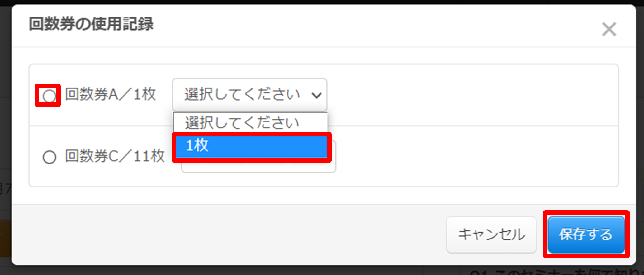Click the chevron arrow on 回数券A dropdown
Viewport: 644px width, 275px height.
click(316, 95)
